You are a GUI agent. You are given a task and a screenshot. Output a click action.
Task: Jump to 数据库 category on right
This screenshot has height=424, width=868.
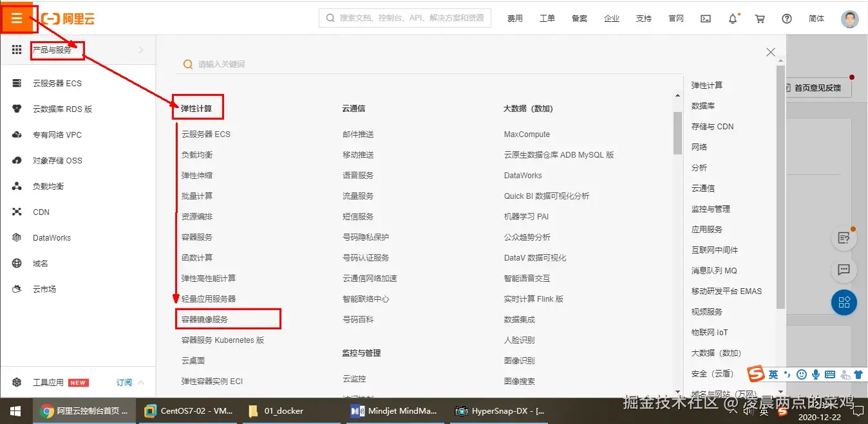tap(703, 106)
